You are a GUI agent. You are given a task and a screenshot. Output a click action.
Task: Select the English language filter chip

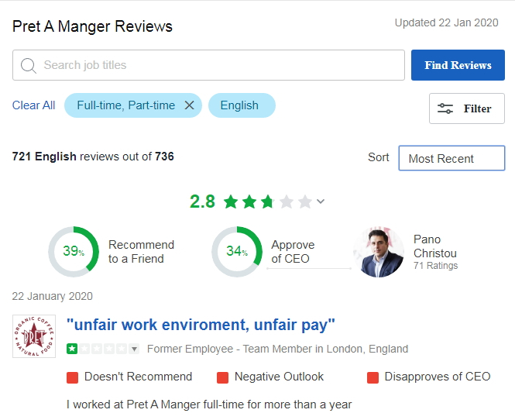(x=240, y=105)
